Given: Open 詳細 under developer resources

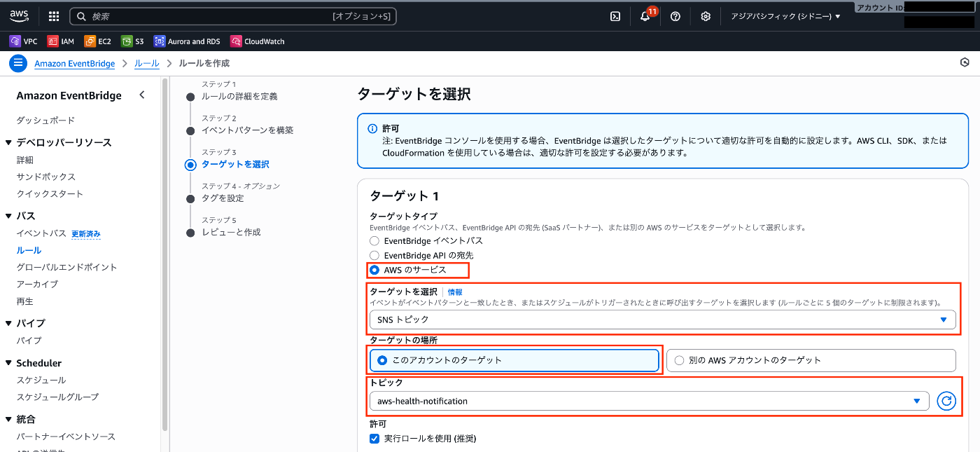Looking at the screenshot, I should (25, 160).
